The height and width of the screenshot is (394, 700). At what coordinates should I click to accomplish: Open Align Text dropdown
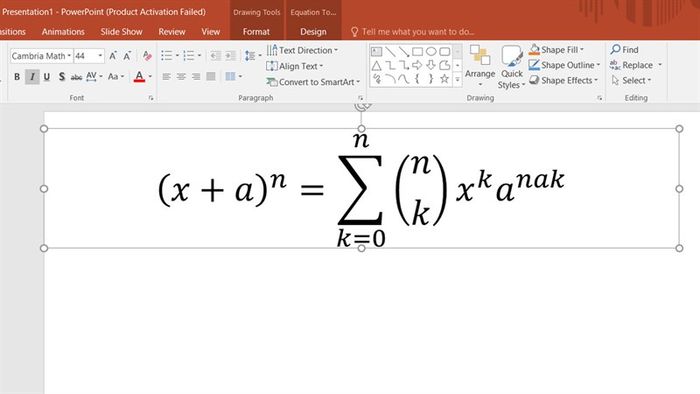pos(295,66)
